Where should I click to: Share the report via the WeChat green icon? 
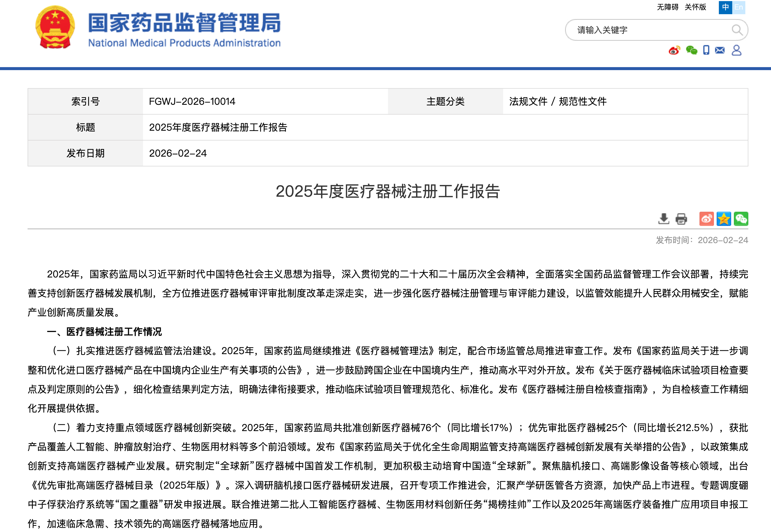pyautogui.click(x=741, y=219)
